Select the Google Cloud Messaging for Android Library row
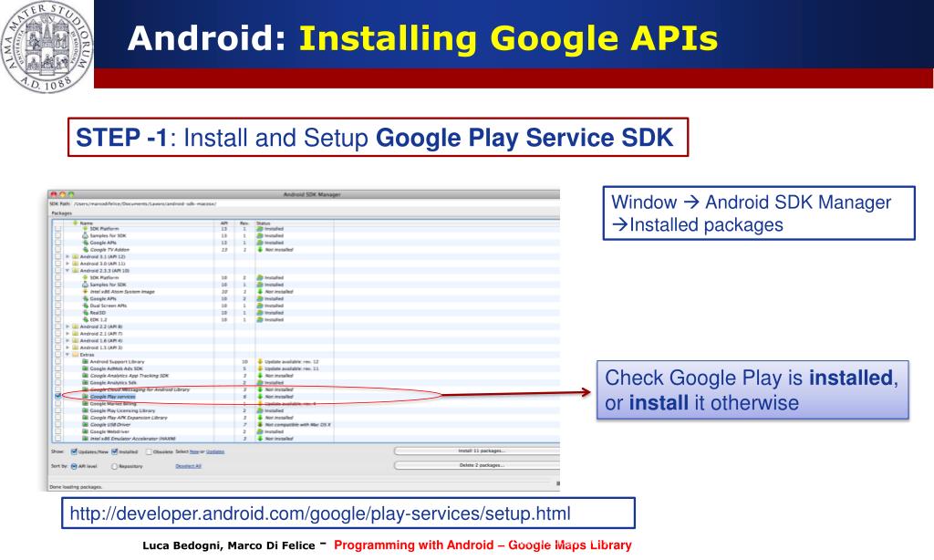934x560 pixels. point(306,389)
